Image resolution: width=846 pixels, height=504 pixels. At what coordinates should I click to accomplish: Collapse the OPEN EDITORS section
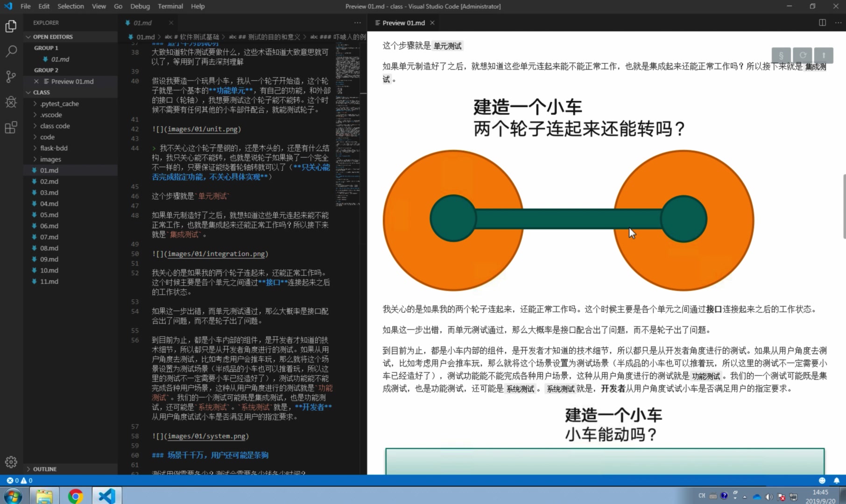tap(70, 37)
